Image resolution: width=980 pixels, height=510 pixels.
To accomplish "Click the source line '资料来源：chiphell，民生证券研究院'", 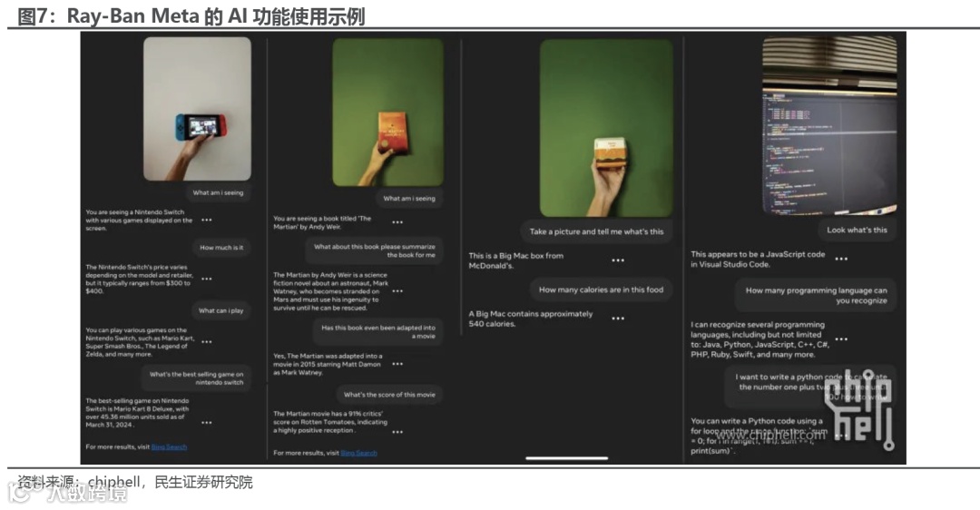I will [135, 482].
